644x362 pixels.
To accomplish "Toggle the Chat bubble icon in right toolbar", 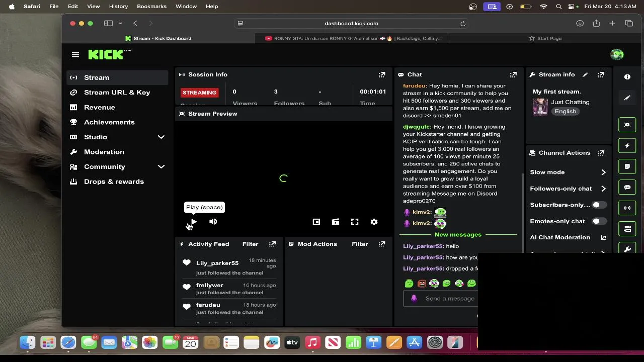I will [x=627, y=187].
